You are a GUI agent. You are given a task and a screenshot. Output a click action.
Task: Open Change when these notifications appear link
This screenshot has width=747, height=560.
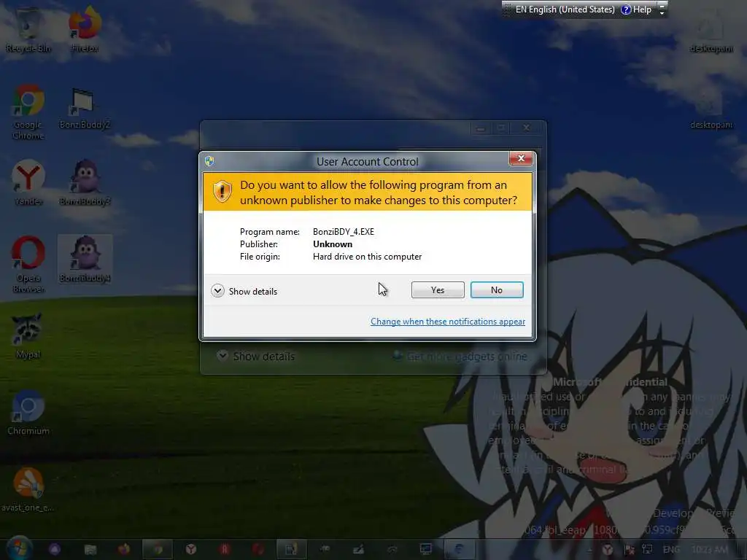coord(448,322)
